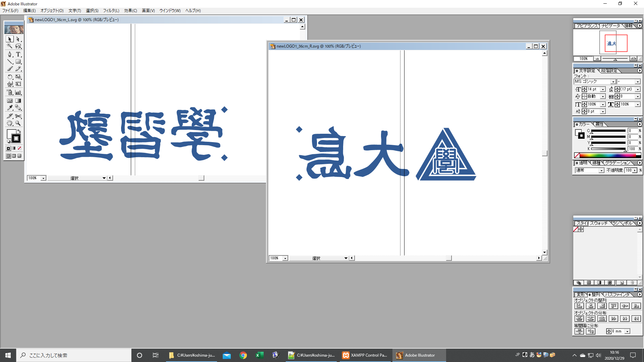Select the Pen tool
The image size is (644, 362).
[10, 54]
